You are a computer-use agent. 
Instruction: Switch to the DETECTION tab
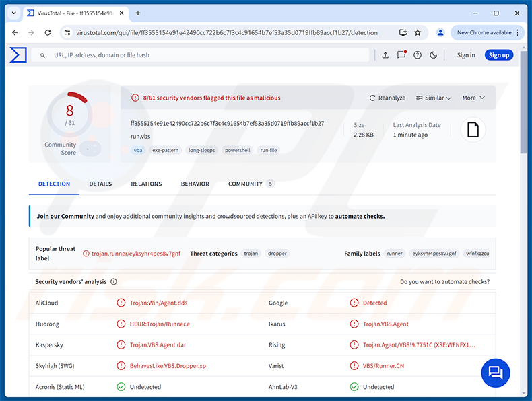point(55,184)
